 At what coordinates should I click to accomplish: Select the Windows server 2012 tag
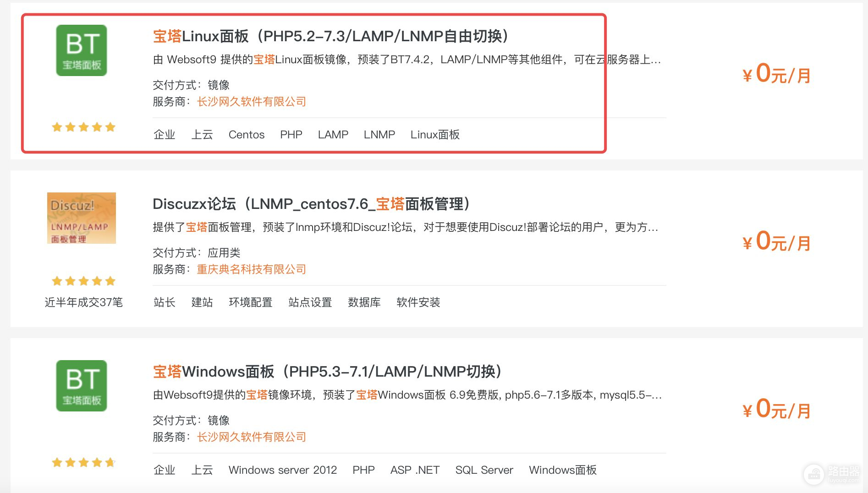click(283, 470)
